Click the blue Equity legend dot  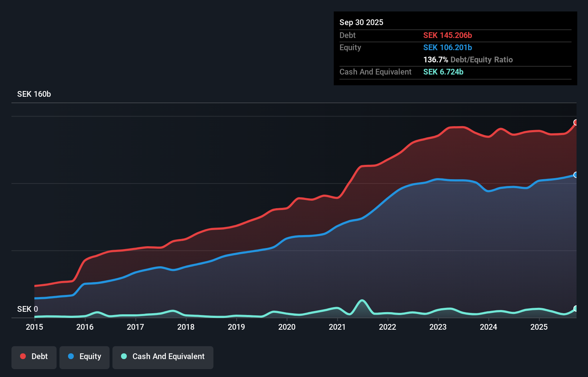coord(71,357)
